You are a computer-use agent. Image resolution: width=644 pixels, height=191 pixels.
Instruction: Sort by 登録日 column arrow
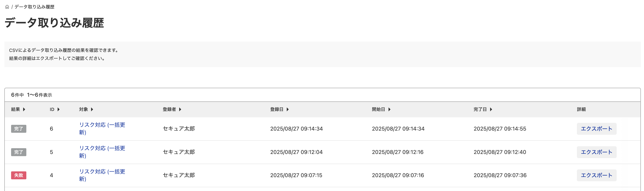coord(288,109)
